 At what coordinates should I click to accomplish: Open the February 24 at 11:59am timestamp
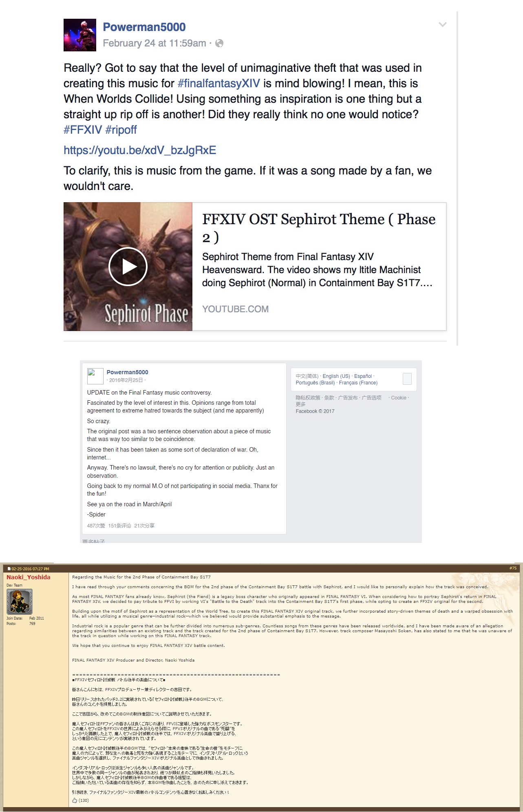154,43
